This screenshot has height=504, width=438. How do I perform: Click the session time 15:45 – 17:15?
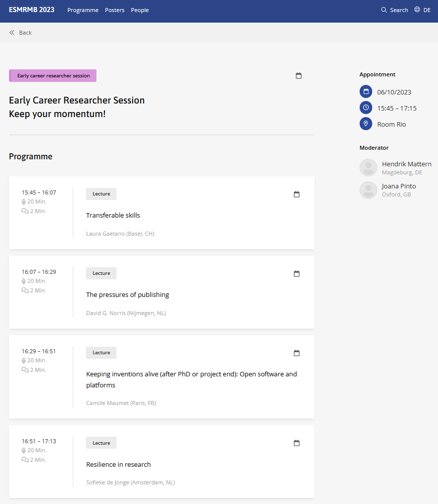point(397,109)
